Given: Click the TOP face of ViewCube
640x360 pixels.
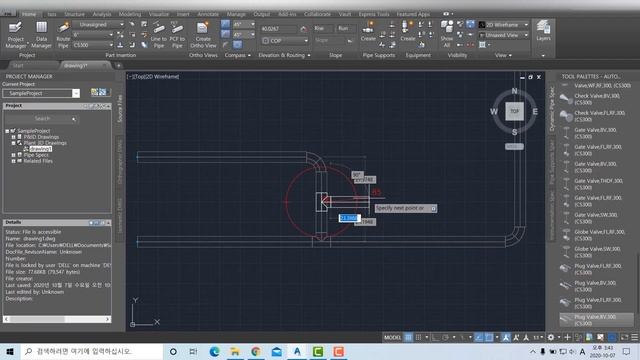Looking at the screenshot, I should 514,111.
